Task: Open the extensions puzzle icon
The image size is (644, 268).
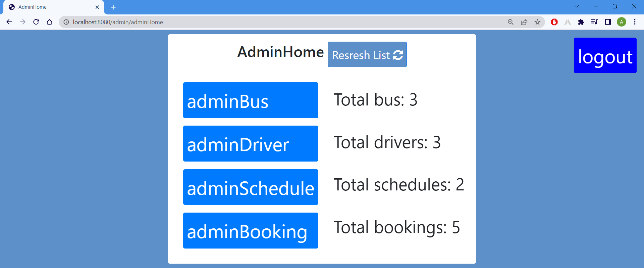Action: point(581,22)
